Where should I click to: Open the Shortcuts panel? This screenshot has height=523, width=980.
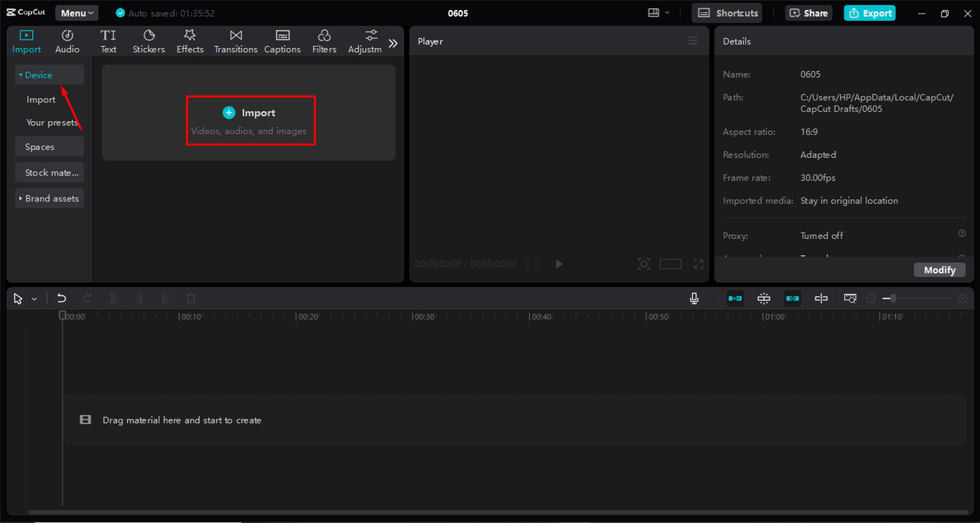pos(727,13)
